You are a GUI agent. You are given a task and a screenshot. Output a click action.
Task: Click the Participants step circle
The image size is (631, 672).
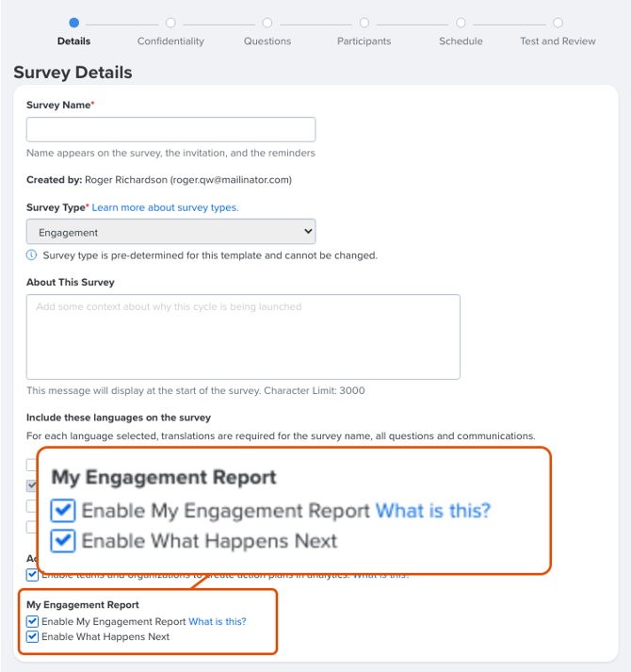pos(364,23)
